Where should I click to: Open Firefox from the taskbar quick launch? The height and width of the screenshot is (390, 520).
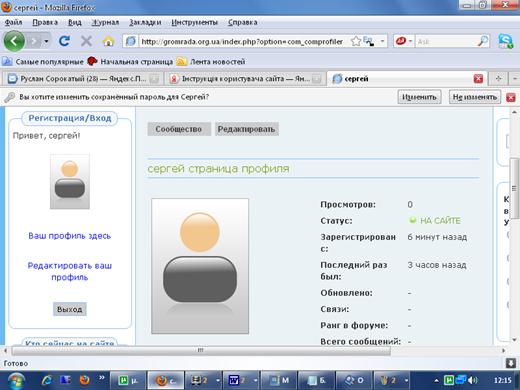[84, 380]
